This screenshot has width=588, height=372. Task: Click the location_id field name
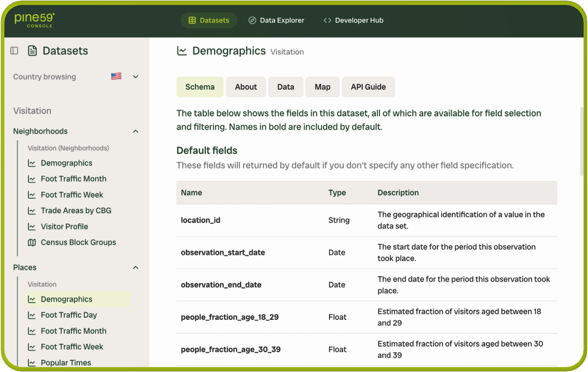click(201, 220)
